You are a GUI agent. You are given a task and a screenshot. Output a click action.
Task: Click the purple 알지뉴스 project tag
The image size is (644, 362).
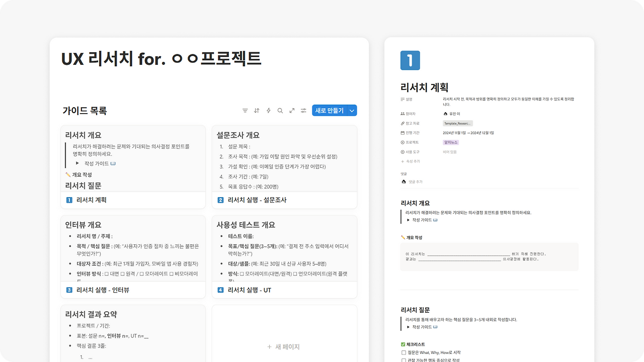coord(451,143)
